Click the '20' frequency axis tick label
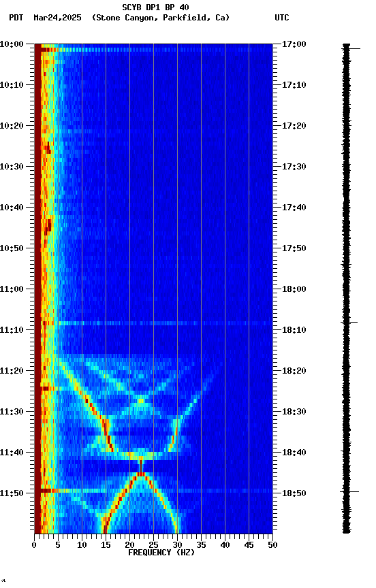 coord(129,545)
